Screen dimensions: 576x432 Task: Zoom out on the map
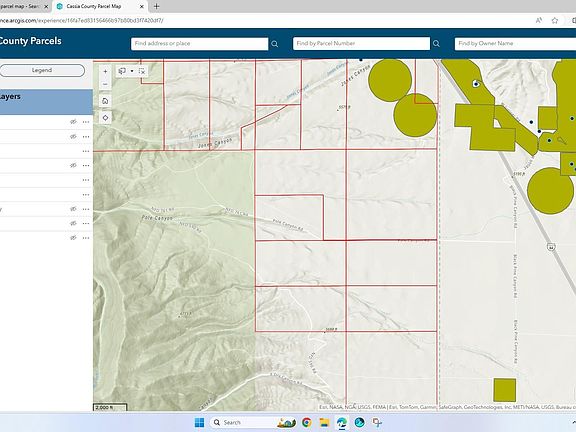[x=105, y=84]
